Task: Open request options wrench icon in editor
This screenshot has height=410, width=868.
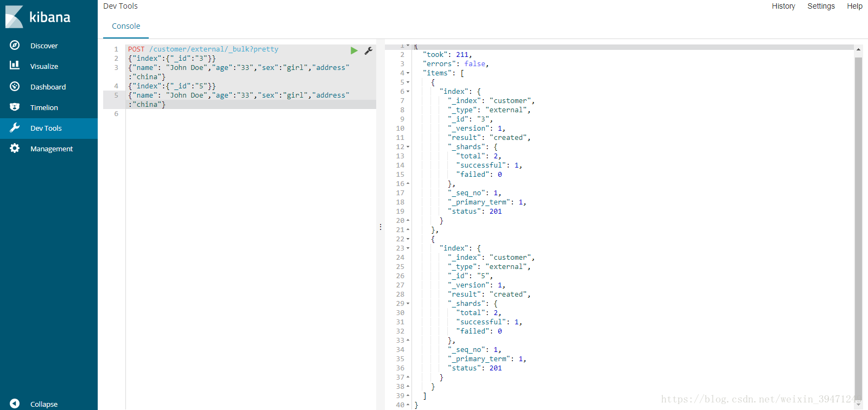Action: pyautogui.click(x=369, y=50)
